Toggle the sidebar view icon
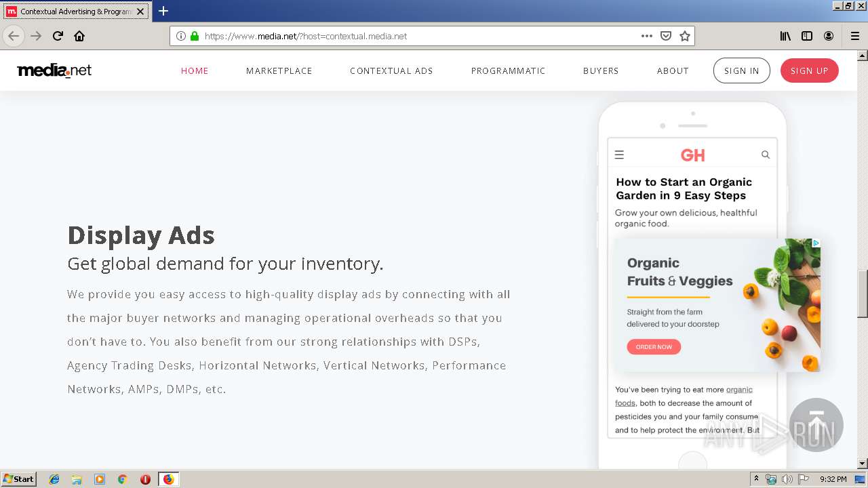This screenshot has height=488, width=868. 807,36
